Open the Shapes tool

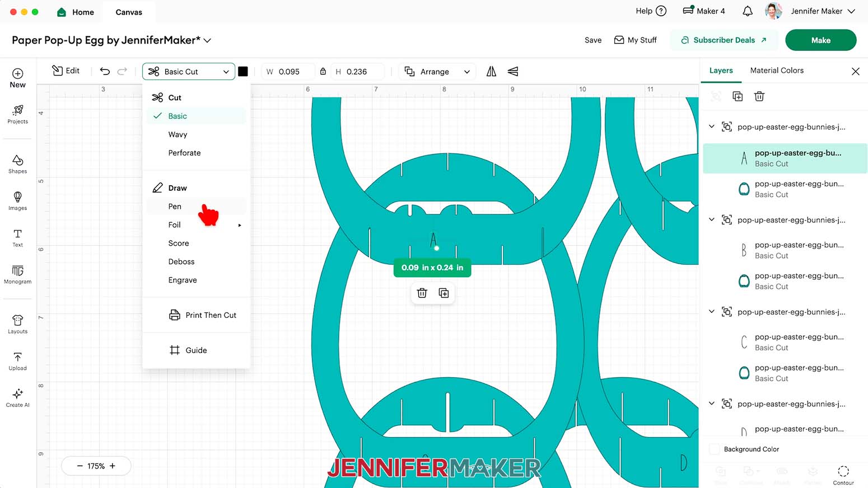tap(17, 164)
